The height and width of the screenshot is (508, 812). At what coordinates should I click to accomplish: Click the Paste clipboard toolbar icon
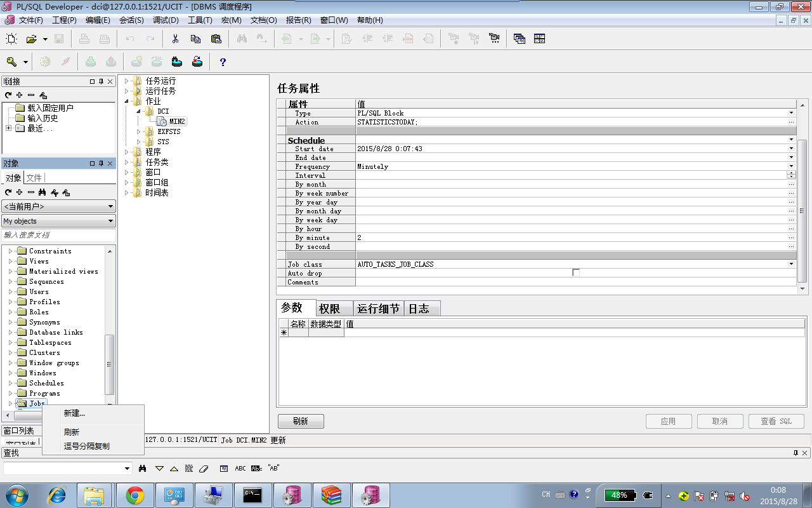(x=216, y=39)
